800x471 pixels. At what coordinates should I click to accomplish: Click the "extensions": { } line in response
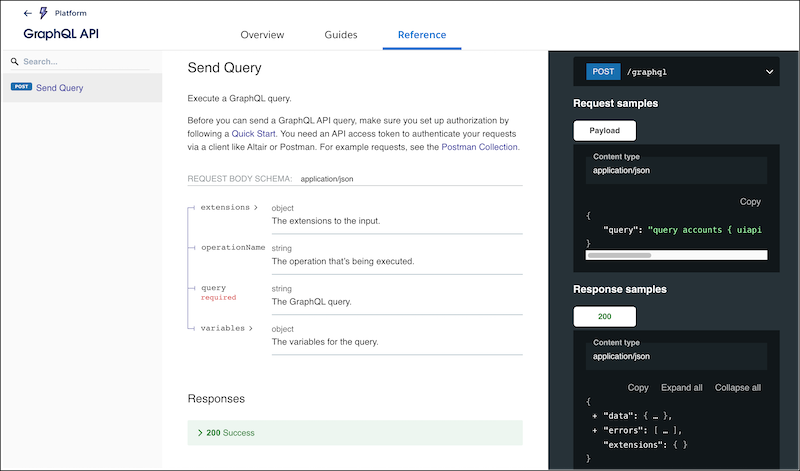(x=645, y=444)
